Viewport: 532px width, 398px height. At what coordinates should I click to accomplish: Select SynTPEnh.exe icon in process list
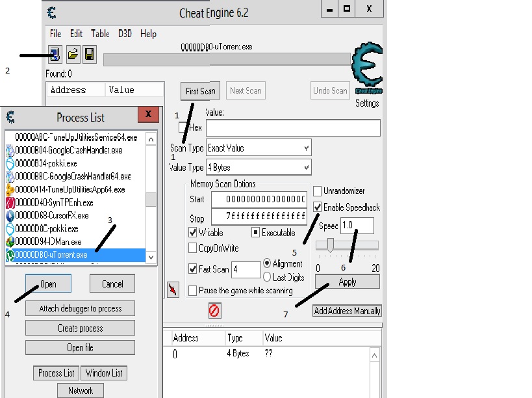coord(10,203)
